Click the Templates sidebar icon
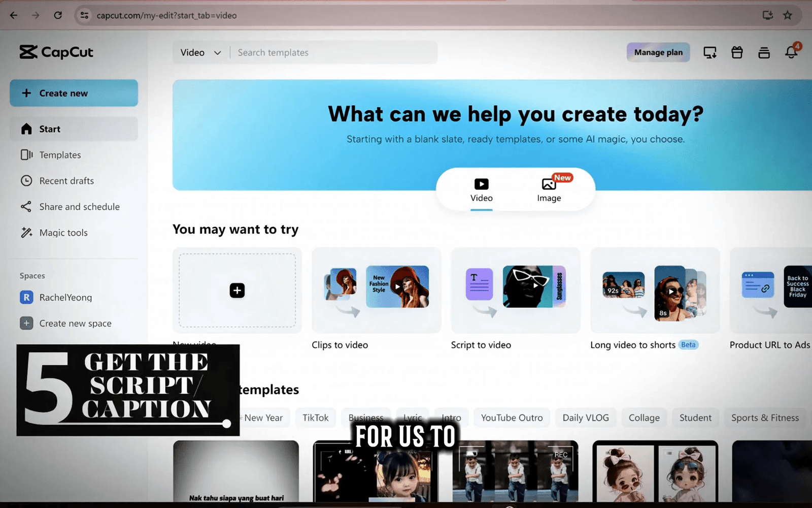Viewport: 812px width, 508px height. pyautogui.click(x=26, y=155)
